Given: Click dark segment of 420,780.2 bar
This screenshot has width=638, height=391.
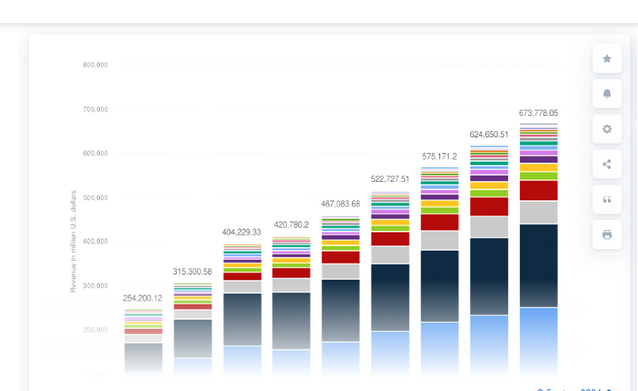Looking at the screenshot, I should tap(291, 321).
